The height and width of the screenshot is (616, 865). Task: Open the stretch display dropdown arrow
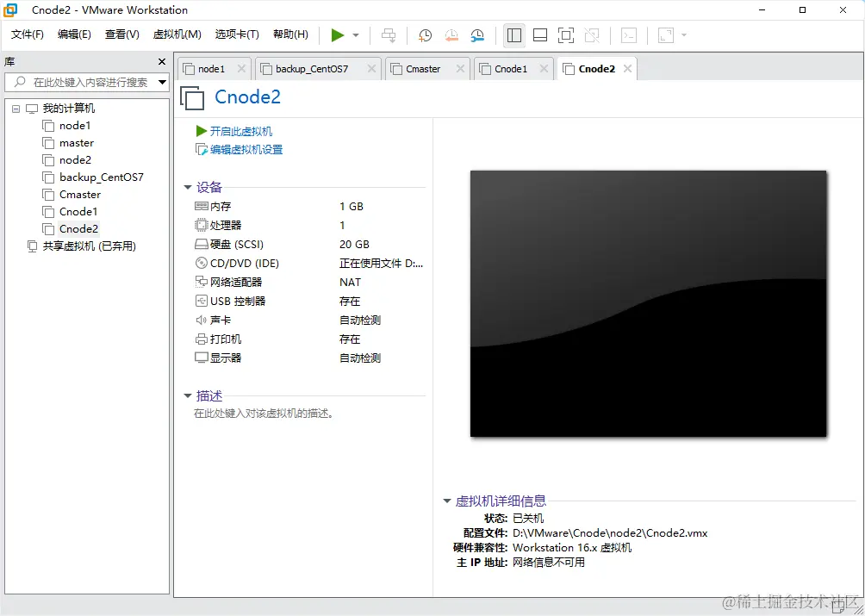(684, 35)
